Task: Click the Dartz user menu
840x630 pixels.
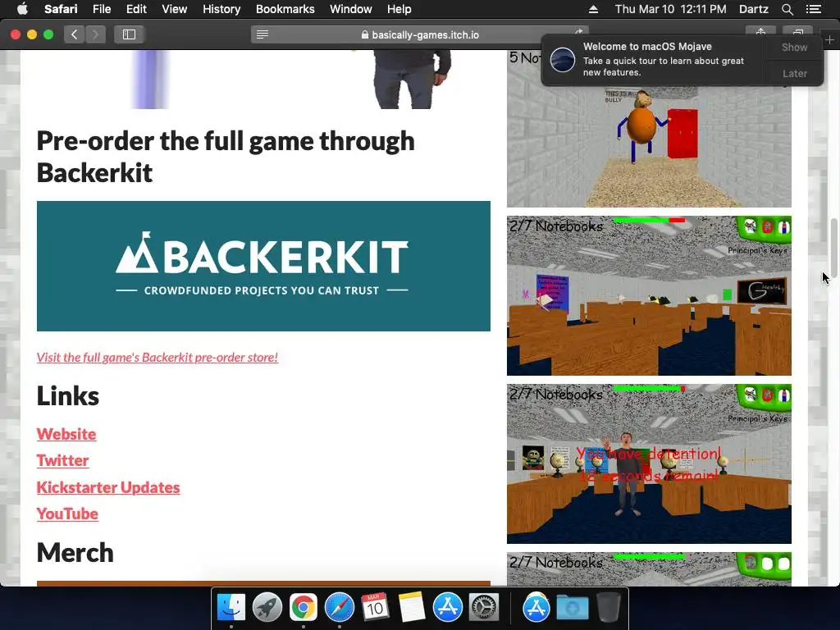Action: pos(753,9)
